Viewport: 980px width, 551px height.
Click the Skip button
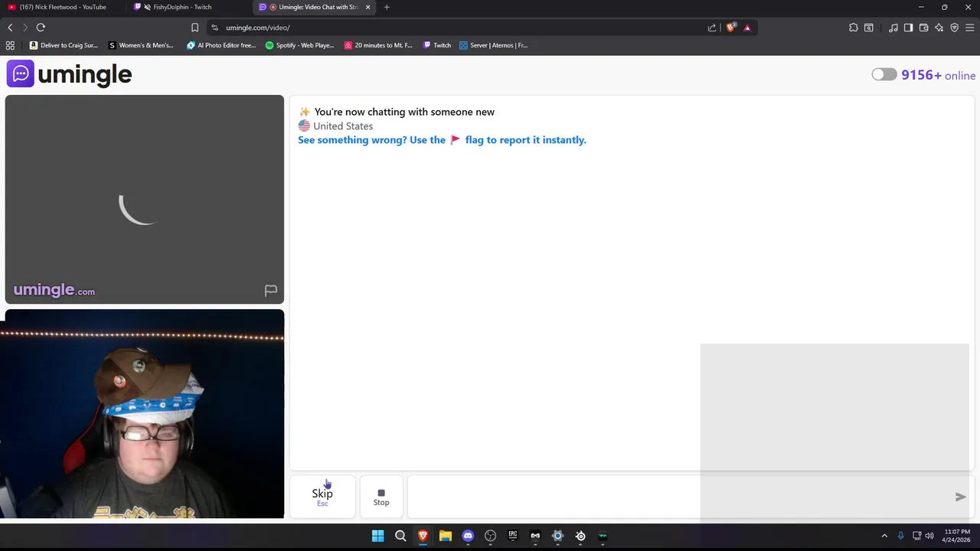pos(322,497)
